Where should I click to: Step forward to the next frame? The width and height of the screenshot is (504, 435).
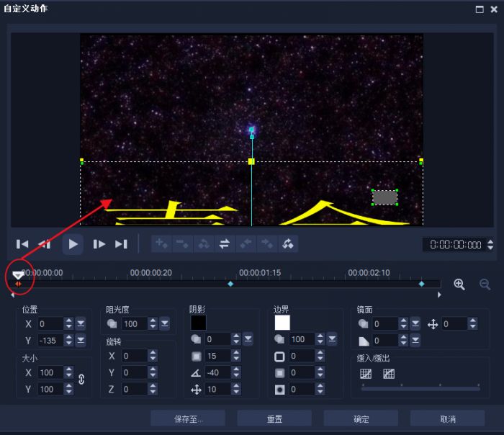click(99, 244)
